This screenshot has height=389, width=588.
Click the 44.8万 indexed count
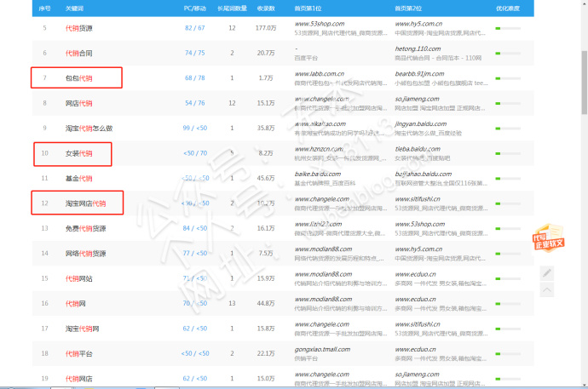266,303
